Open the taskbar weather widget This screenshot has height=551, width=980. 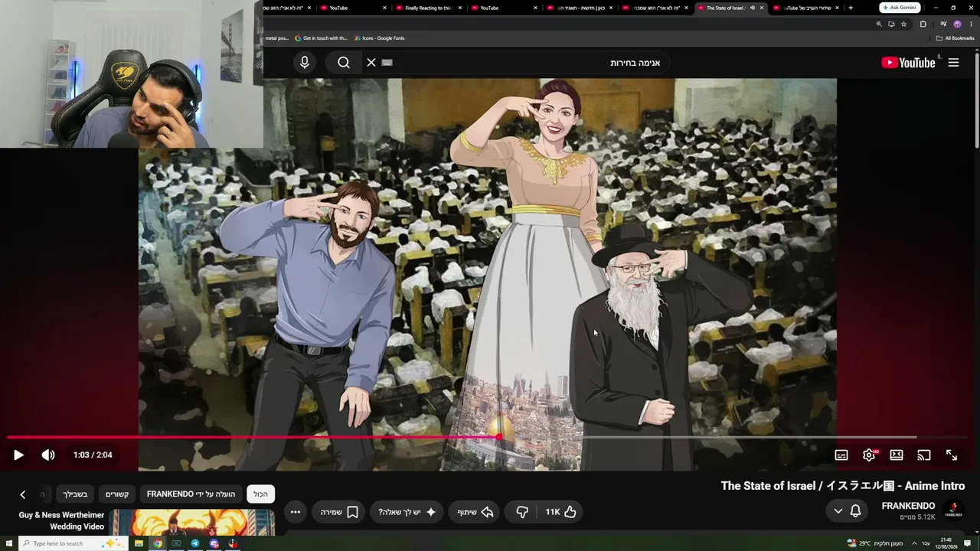(874, 543)
